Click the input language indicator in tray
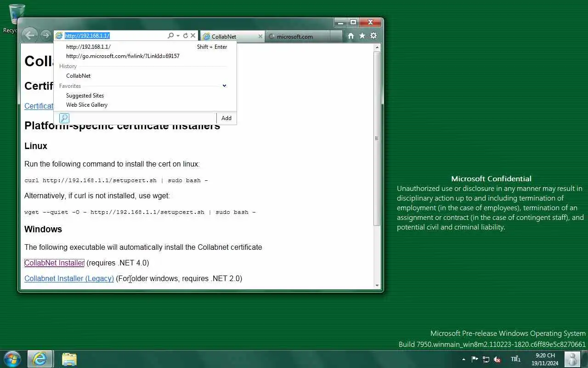 click(x=515, y=359)
